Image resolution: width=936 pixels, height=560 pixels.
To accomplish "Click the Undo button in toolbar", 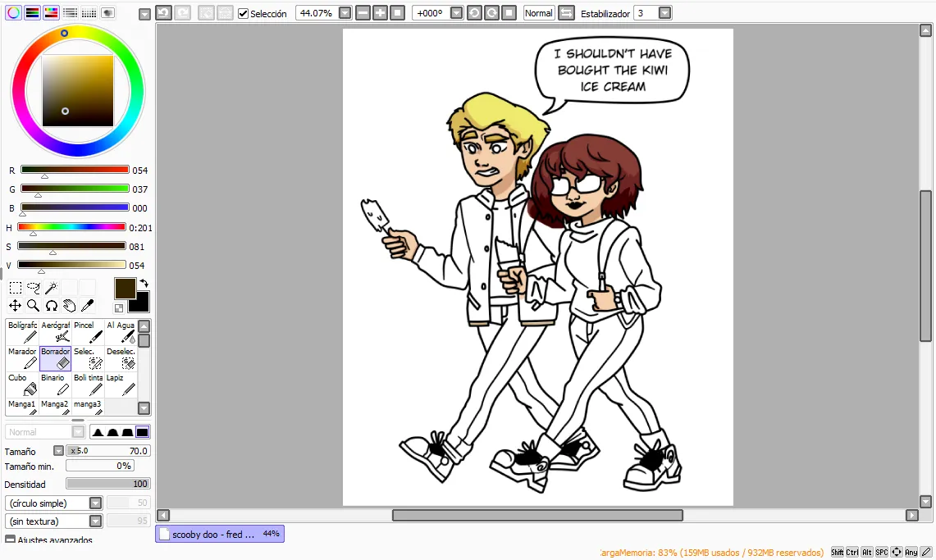I will pyautogui.click(x=163, y=12).
